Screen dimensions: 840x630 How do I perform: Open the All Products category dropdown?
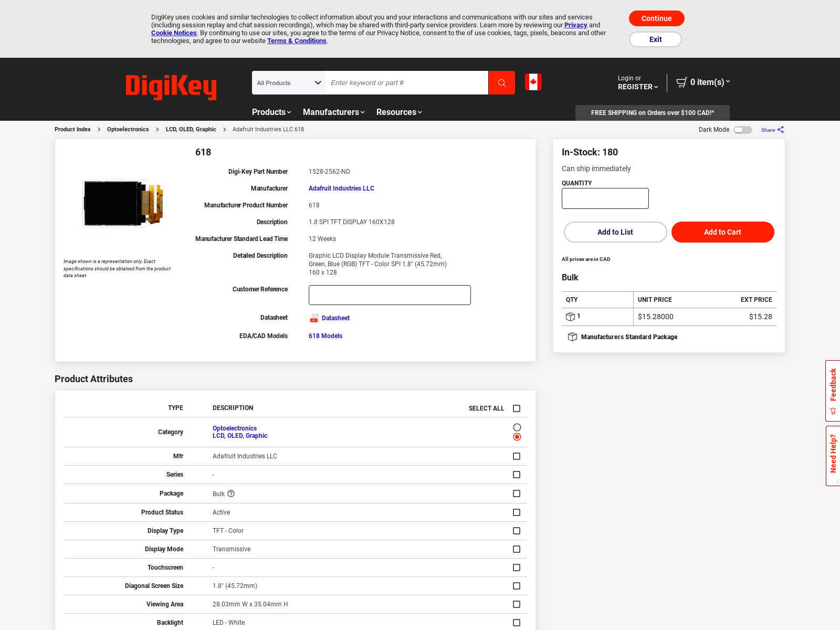pos(289,83)
